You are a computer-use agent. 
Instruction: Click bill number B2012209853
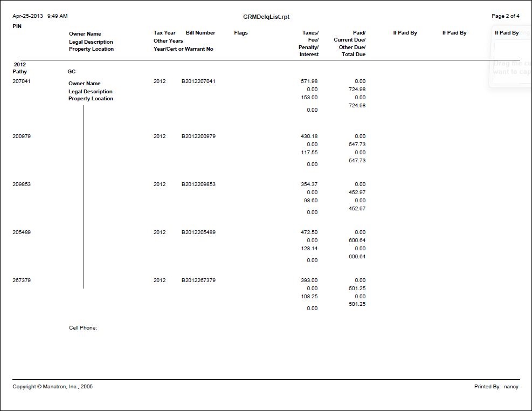click(x=198, y=184)
